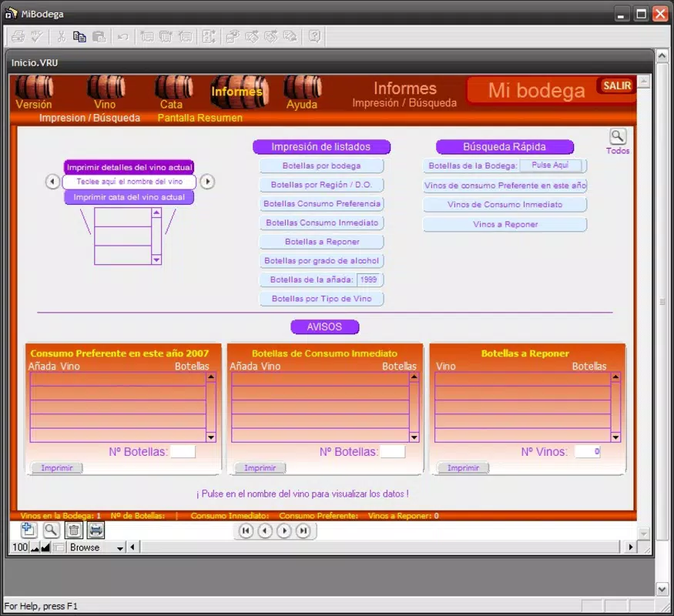This screenshot has width=674, height=616.
Task: Click the Pulse Aquí bodega field
Action: tap(551, 166)
